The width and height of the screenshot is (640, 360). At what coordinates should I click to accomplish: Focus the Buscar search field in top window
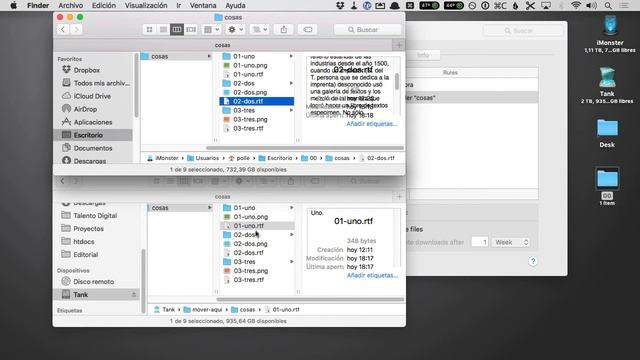367,29
